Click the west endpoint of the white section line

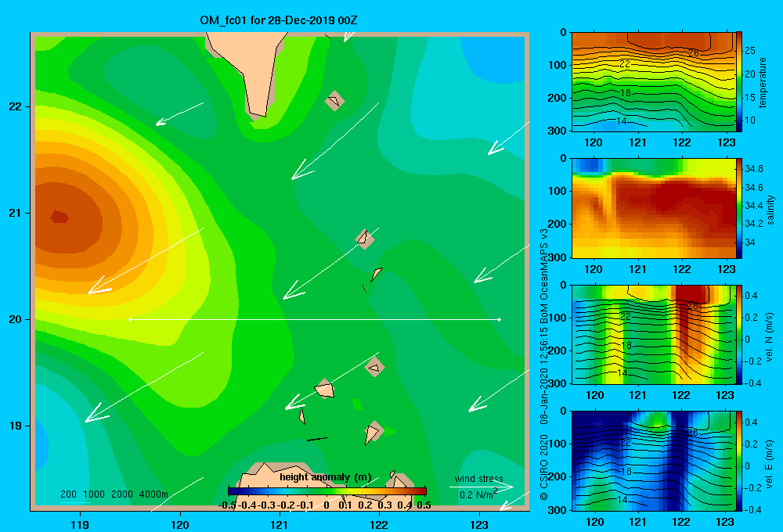tap(130, 319)
